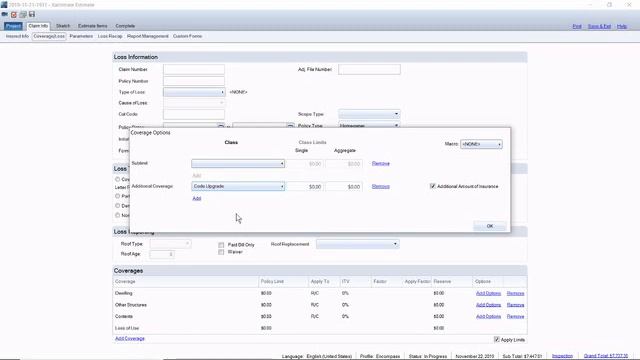Click Remove link in Sublimit row
The width and height of the screenshot is (640, 360).
[x=380, y=164]
